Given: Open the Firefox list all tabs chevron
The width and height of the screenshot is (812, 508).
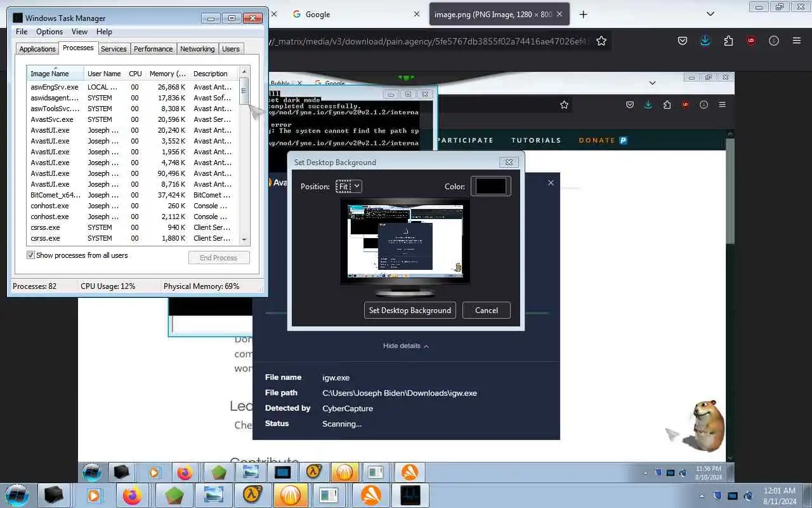Looking at the screenshot, I should pos(710,14).
